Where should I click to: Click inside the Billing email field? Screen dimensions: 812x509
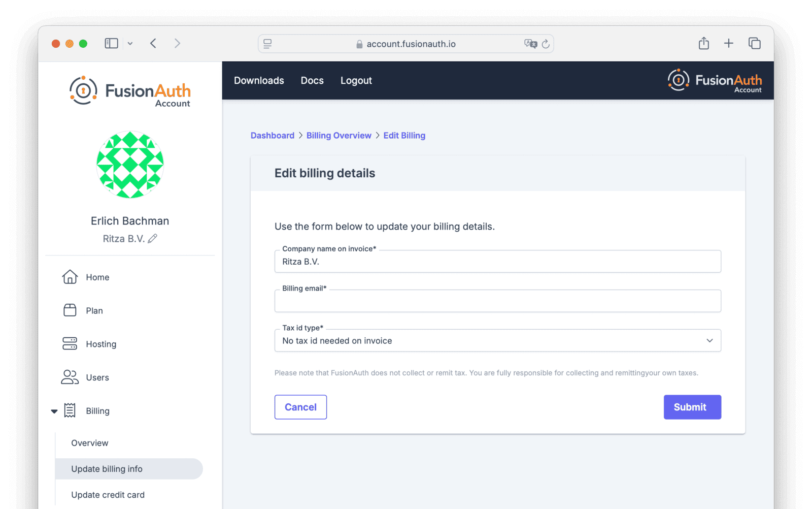point(497,301)
